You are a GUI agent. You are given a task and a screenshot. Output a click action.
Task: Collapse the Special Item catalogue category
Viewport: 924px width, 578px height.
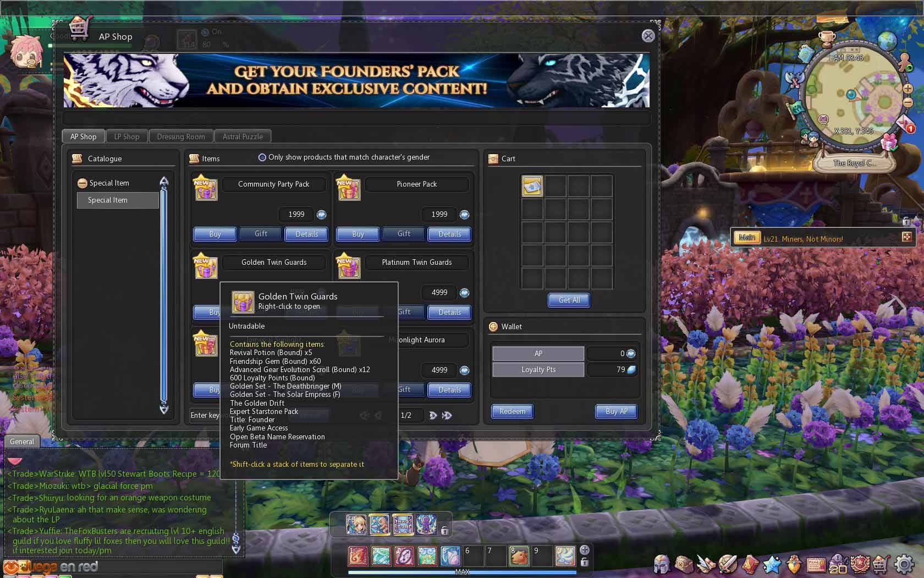pyautogui.click(x=82, y=183)
